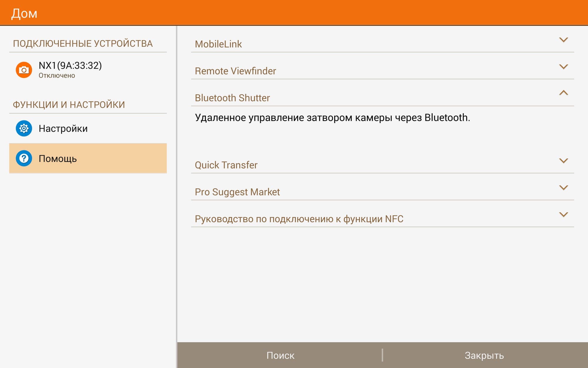Click the Remote Viewfinder help title

click(x=235, y=71)
